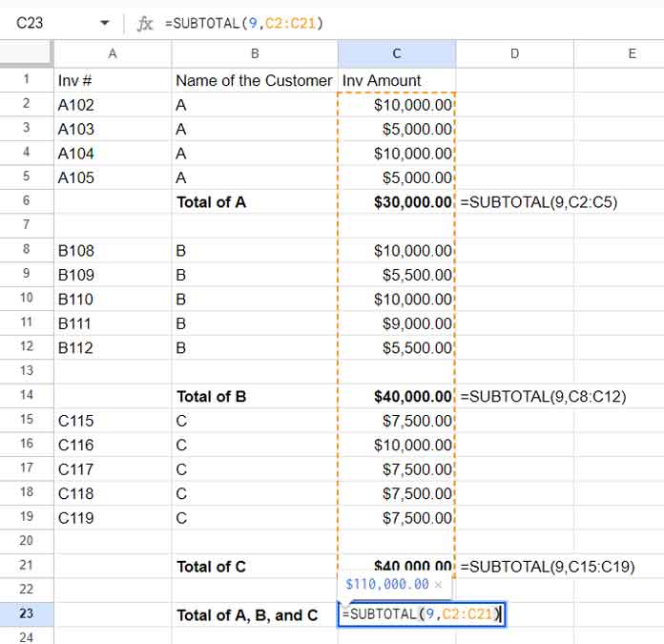Screen dimensions: 664x644
Task: Select cell containing A103
Action: [113, 129]
